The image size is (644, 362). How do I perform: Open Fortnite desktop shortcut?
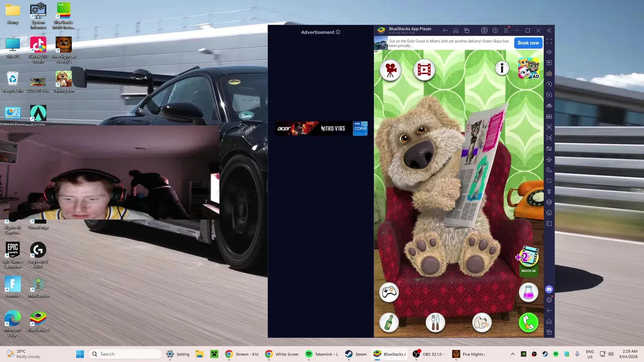[13, 287]
